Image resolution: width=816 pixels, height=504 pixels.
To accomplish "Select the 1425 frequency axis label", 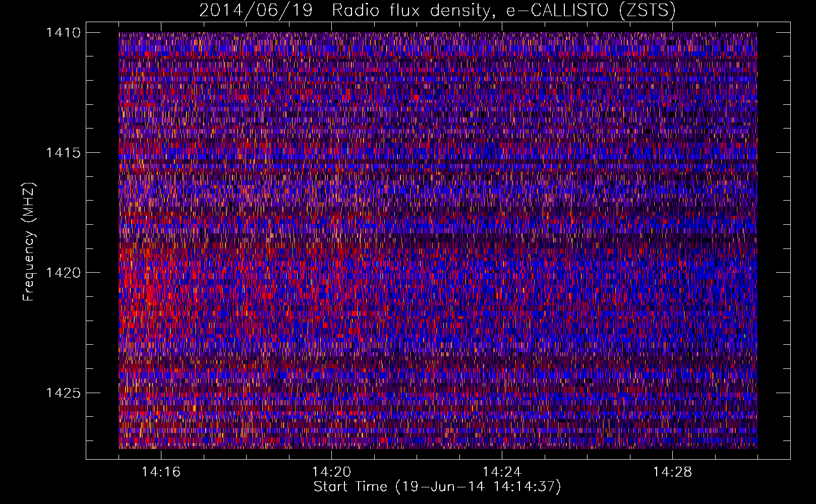I will coord(63,393).
